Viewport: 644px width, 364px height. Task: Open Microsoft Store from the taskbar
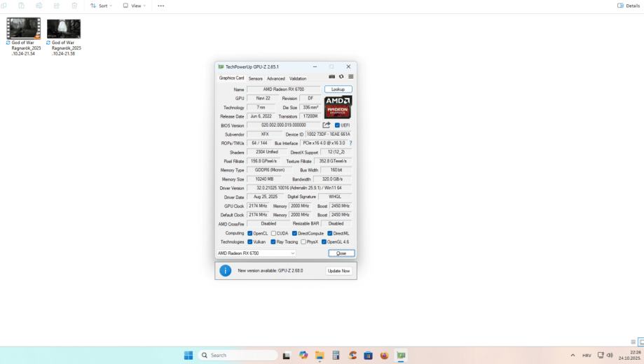pos(368,356)
